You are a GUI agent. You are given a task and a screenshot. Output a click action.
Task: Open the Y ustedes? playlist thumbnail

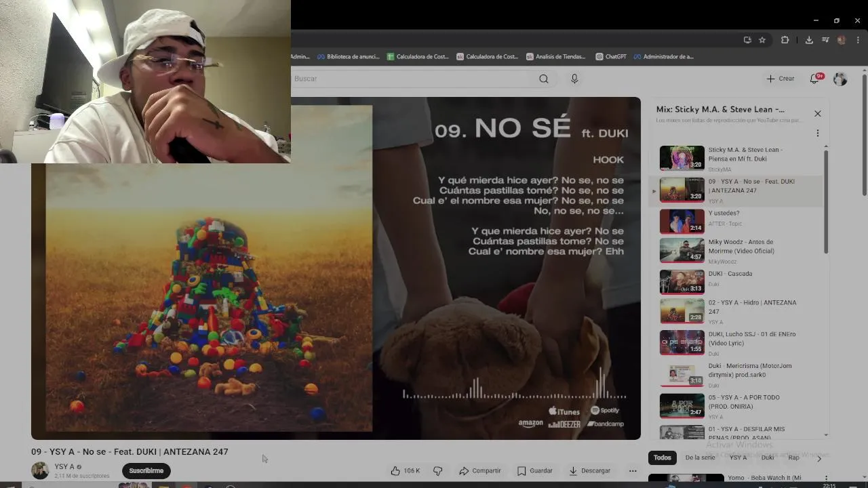point(682,221)
